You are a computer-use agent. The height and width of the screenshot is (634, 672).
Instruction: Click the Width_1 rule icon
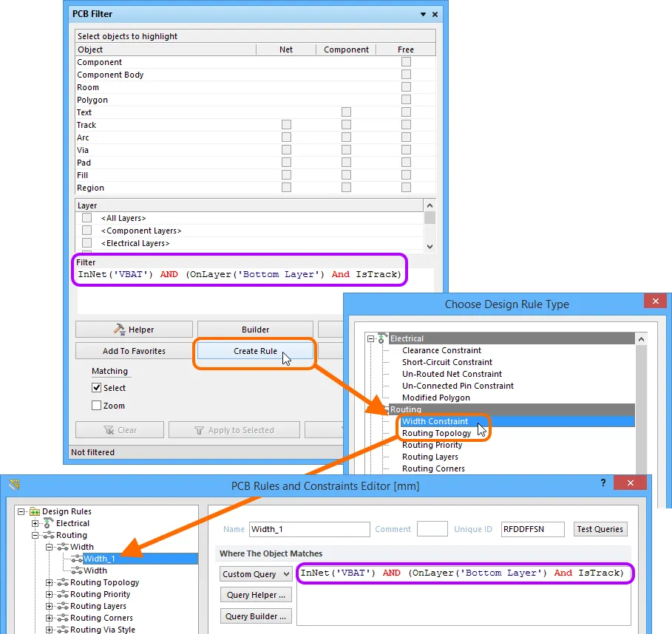[x=77, y=559]
